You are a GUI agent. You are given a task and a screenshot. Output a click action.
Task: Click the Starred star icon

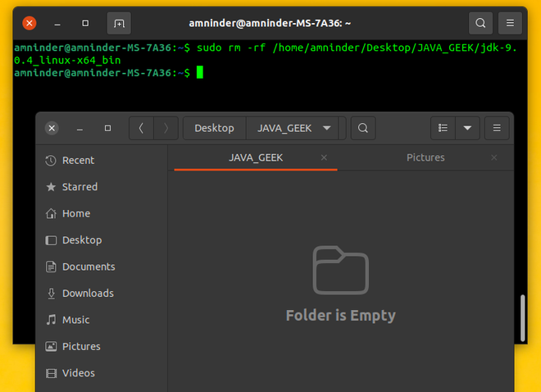pyautogui.click(x=51, y=187)
